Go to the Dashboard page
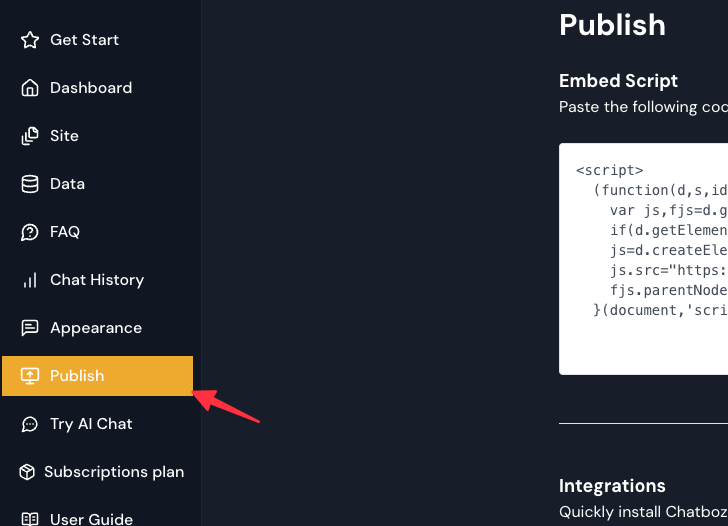 [x=91, y=88]
